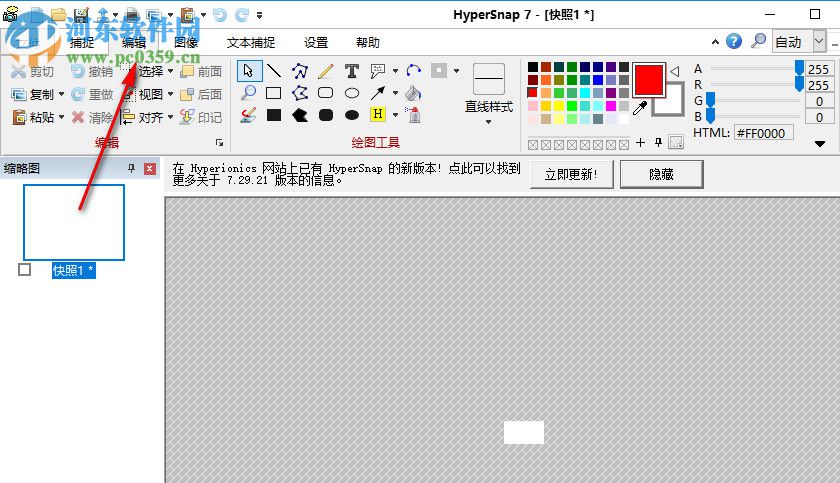Pick the magenta palette swatch
The width and height of the screenshot is (840, 483).
(611, 106)
